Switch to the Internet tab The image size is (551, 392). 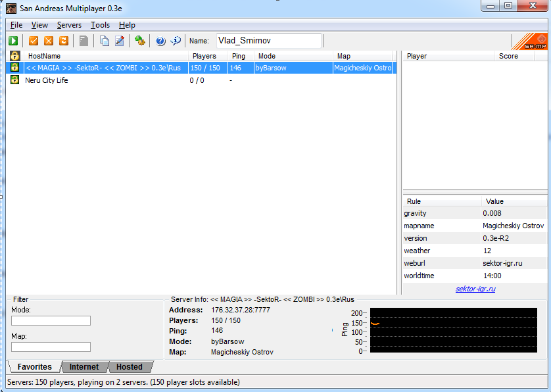pyautogui.click(x=84, y=367)
